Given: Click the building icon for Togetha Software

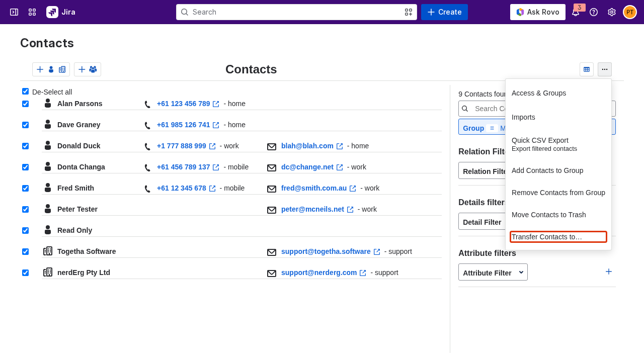Looking at the screenshot, I should pyautogui.click(x=48, y=251).
